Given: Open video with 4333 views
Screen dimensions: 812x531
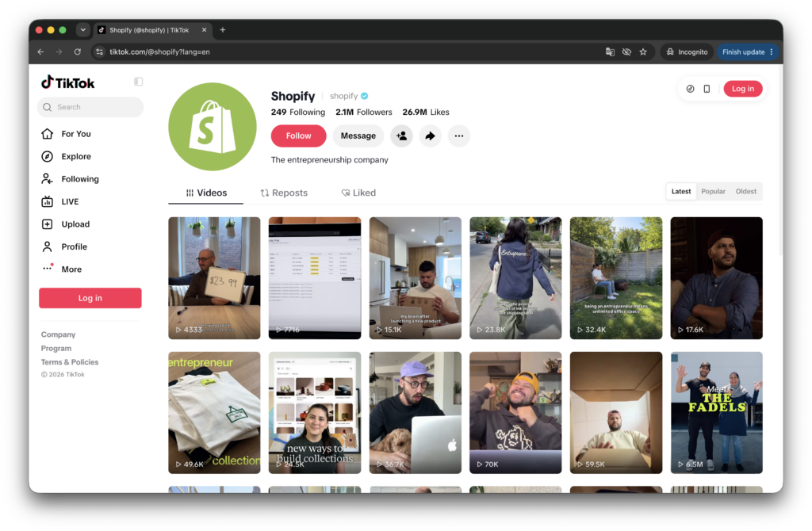Looking at the screenshot, I should click(214, 278).
